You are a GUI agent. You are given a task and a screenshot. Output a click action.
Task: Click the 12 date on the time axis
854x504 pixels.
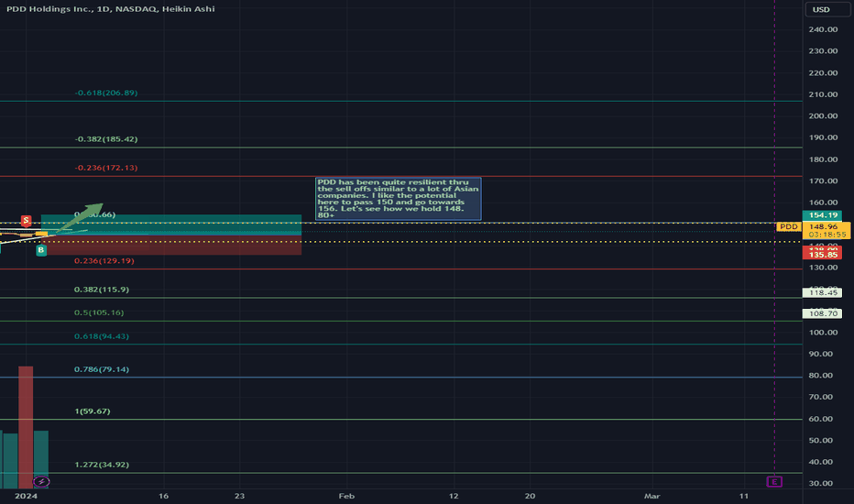coord(454,496)
